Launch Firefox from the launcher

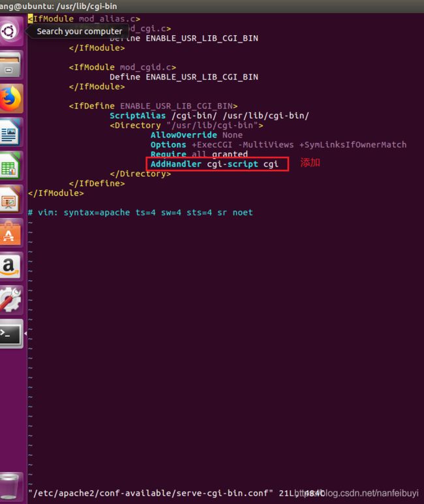[x=10, y=99]
